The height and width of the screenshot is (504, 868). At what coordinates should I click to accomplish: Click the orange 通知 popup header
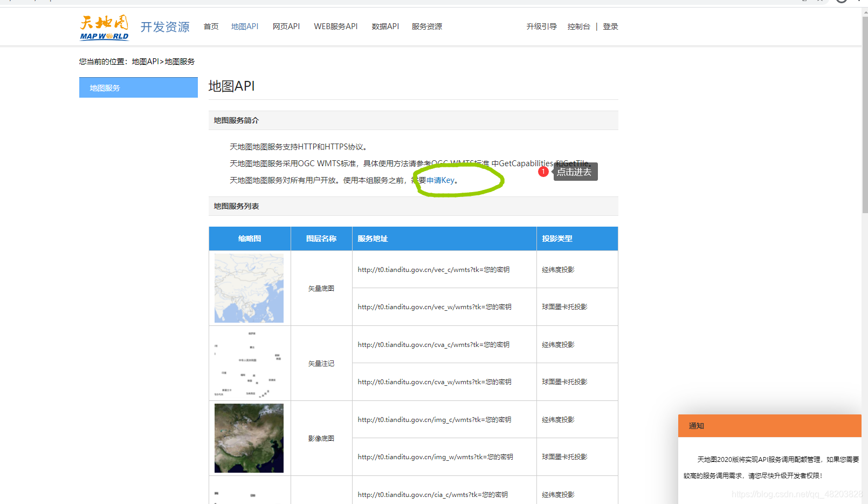pos(770,426)
